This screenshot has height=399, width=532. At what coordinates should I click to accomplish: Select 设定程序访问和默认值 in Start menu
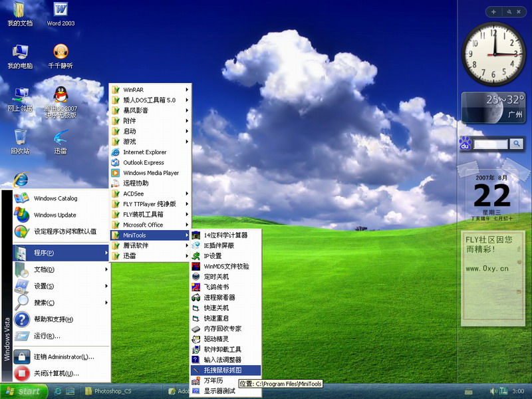(61, 231)
